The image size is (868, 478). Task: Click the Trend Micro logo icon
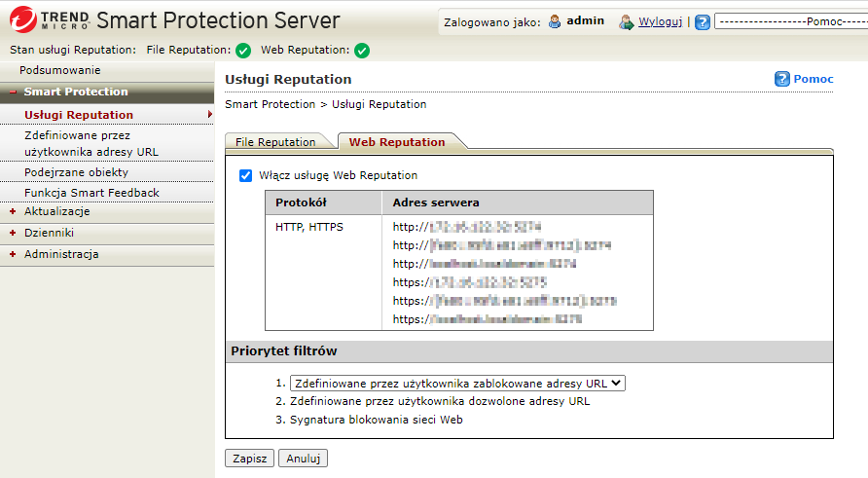tap(22, 20)
